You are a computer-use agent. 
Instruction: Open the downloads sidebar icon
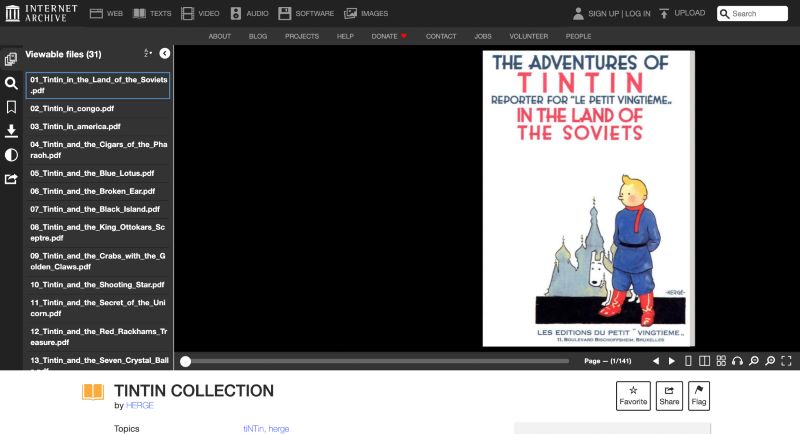pyautogui.click(x=11, y=131)
